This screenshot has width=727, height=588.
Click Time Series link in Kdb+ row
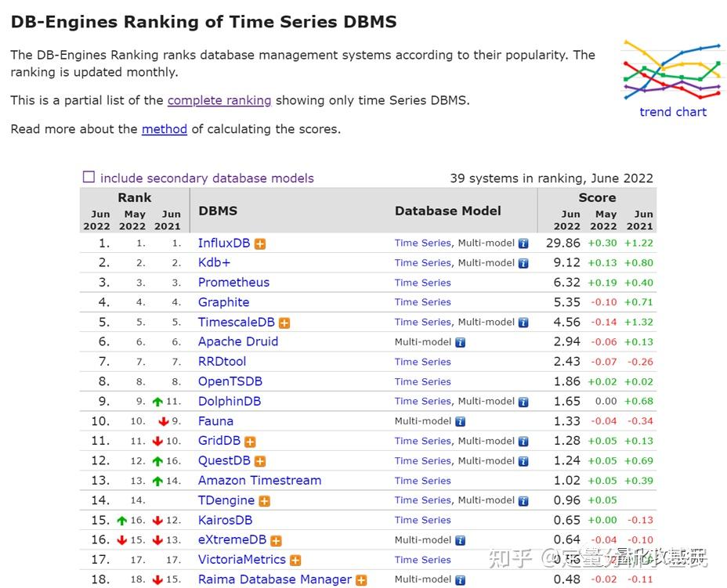click(x=423, y=263)
